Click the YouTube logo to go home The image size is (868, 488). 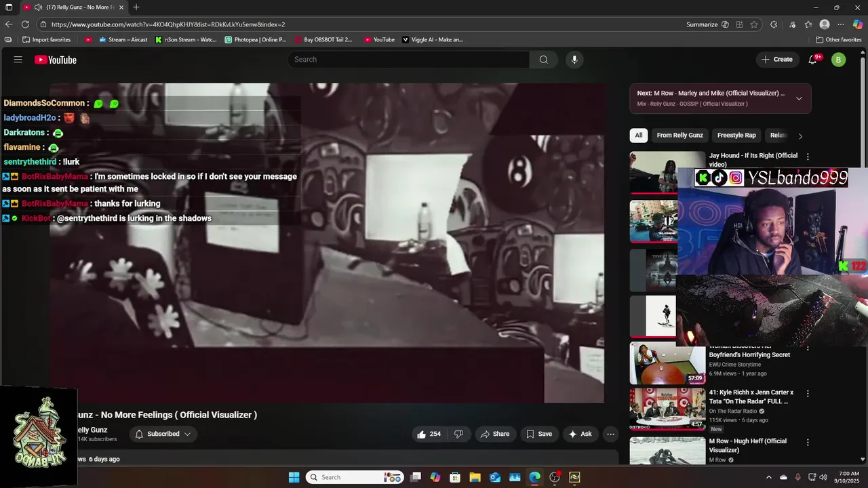[56, 60]
